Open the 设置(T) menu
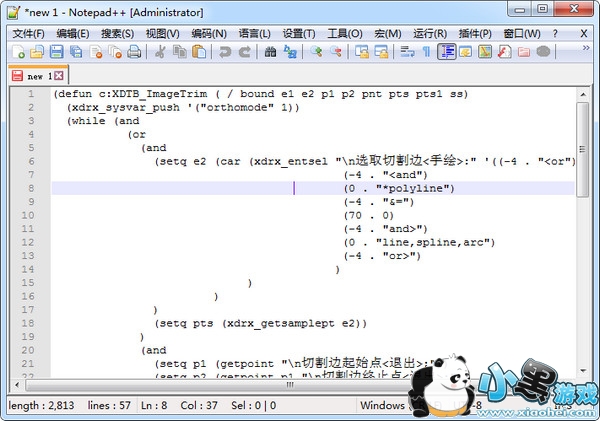 point(299,34)
